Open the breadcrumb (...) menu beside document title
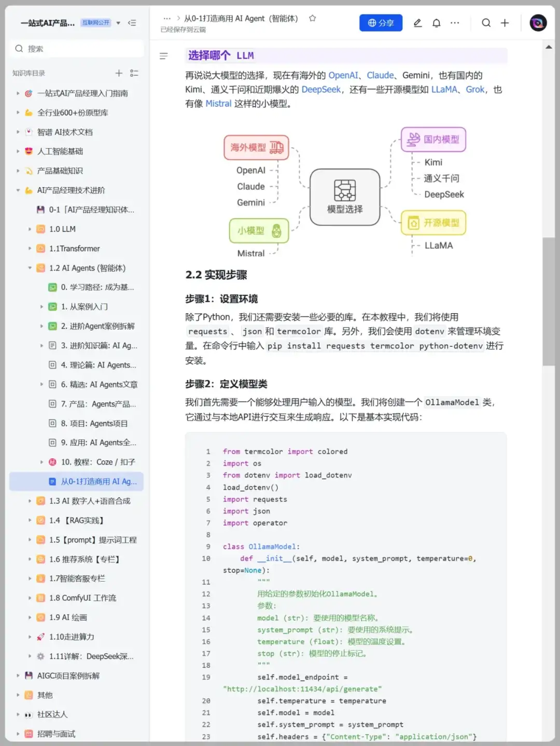560x746 pixels. (x=167, y=18)
